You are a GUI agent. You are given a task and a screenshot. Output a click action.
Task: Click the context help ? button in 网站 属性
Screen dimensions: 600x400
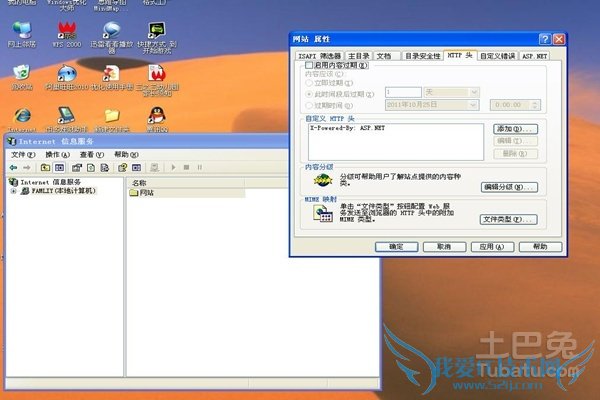point(545,39)
